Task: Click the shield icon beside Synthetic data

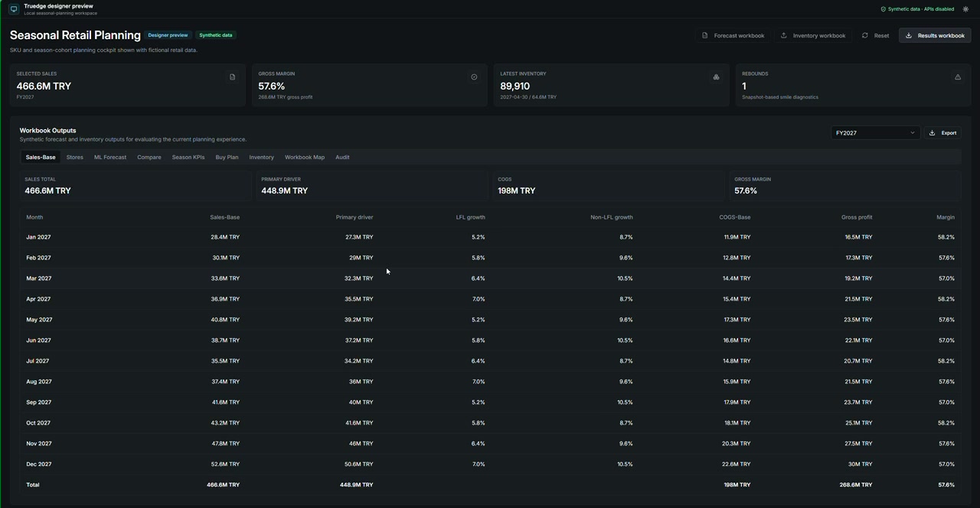Action: [883, 9]
